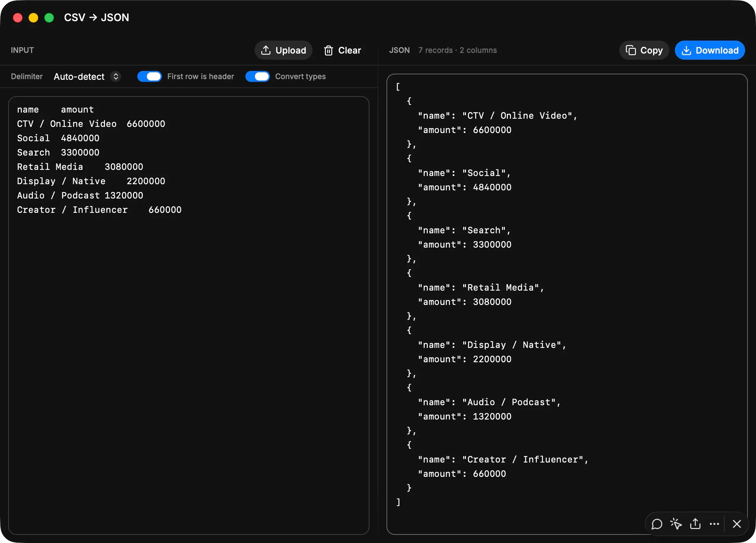Click the 'name amount' header row in input
756x543 pixels.
(56, 109)
